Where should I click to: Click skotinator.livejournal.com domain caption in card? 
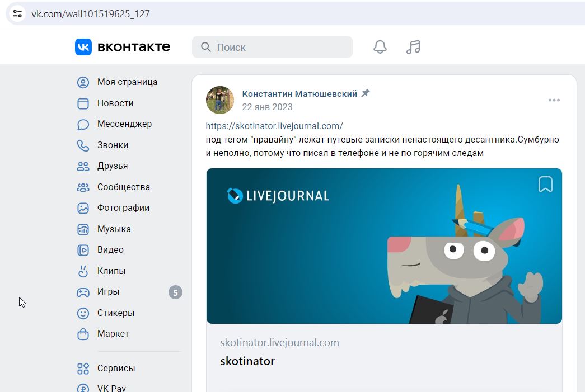(279, 343)
